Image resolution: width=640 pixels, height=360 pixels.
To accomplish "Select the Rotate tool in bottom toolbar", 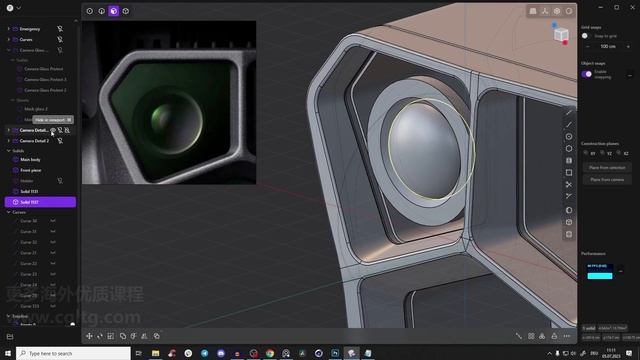I will pos(100,336).
